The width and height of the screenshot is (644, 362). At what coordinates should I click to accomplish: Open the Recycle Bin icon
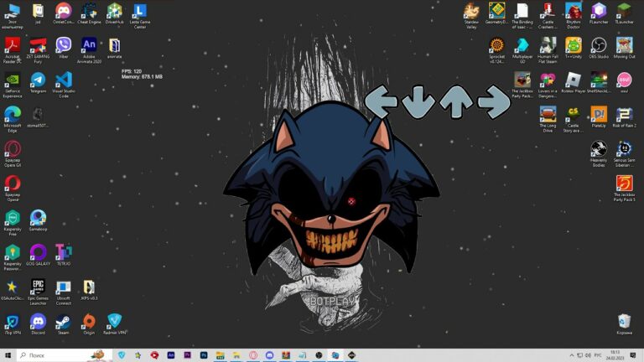(624, 324)
